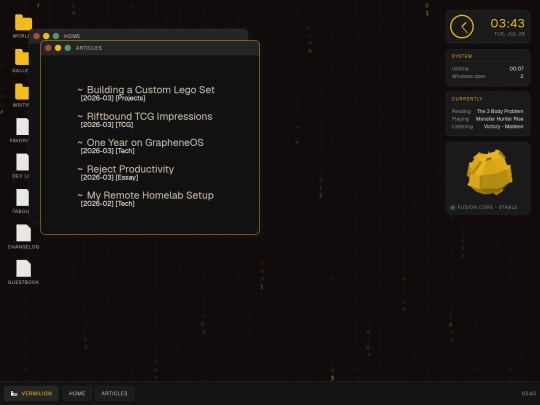Open the World folder on the desktop
This screenshot has width=540, height=405.
point(23,23)
